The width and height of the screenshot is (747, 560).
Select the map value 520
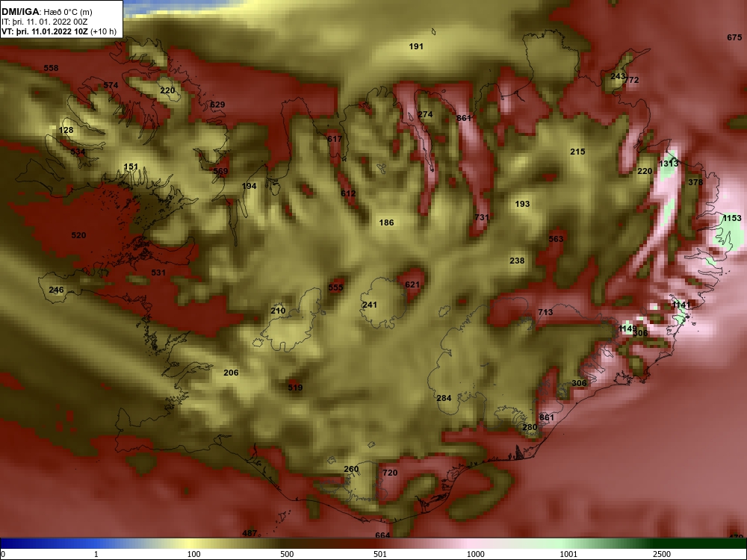tap(78, 235)
